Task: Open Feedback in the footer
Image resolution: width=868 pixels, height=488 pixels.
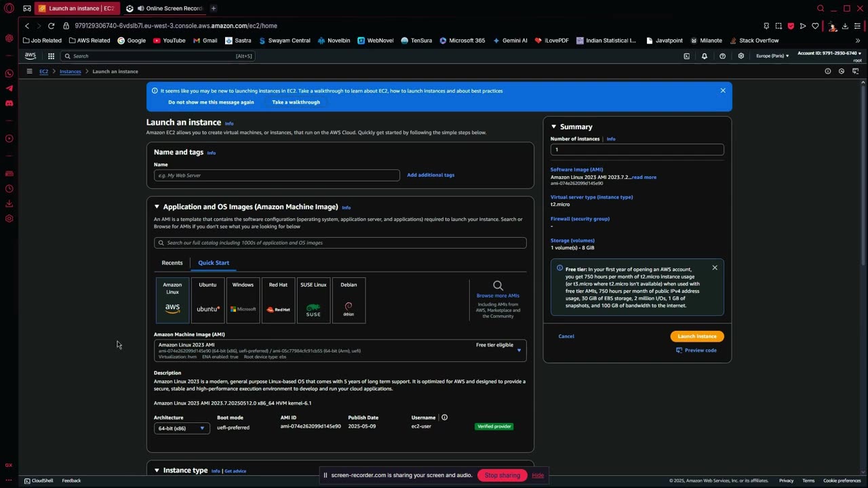Action: (71, 481)
